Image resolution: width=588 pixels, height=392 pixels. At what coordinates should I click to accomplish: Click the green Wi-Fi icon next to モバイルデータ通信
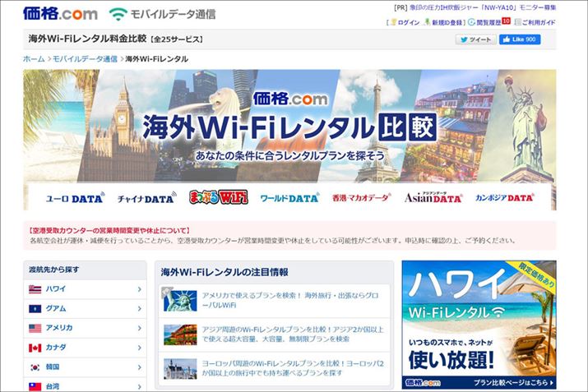[x=118, y=14]
